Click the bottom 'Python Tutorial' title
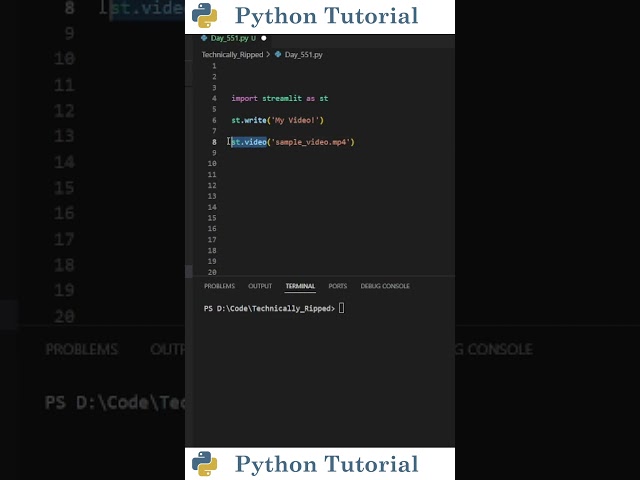Viewport: 640px width, 480px height. point(327,464)
